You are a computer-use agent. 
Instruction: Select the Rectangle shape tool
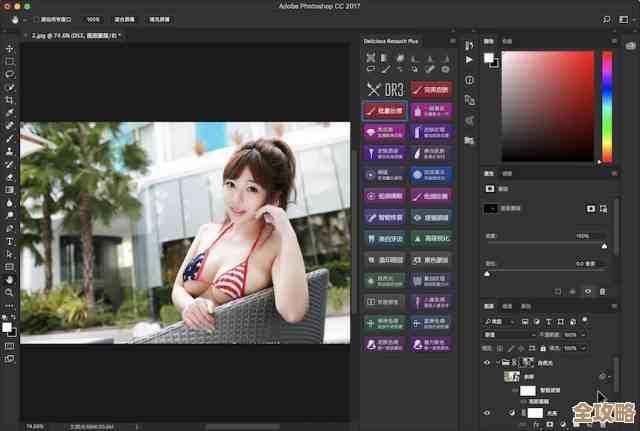tap(9, 267)
